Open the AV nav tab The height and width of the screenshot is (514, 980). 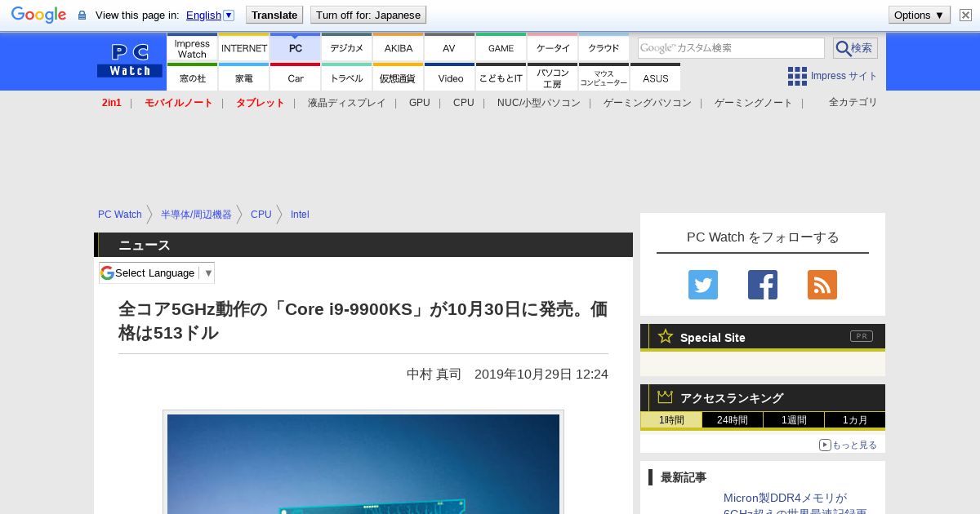click(449, 48)
